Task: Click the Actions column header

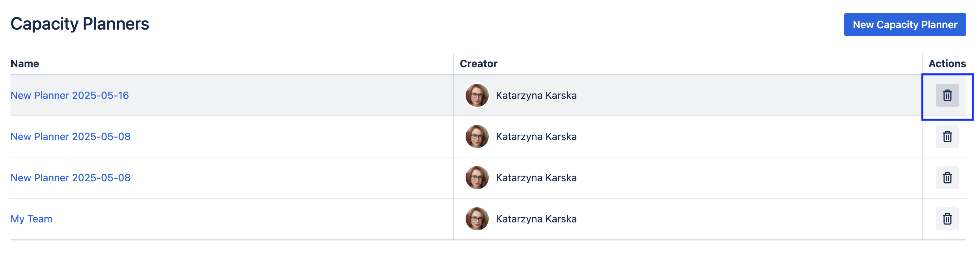Action: pyautogui.click(x=946, y=64)
